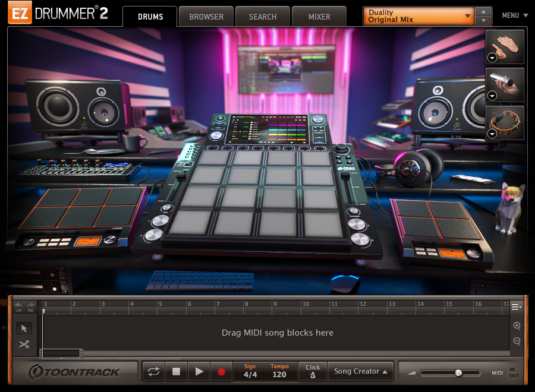Click the Toontrack logo
The image size is (535, 392).
point(74,372)
